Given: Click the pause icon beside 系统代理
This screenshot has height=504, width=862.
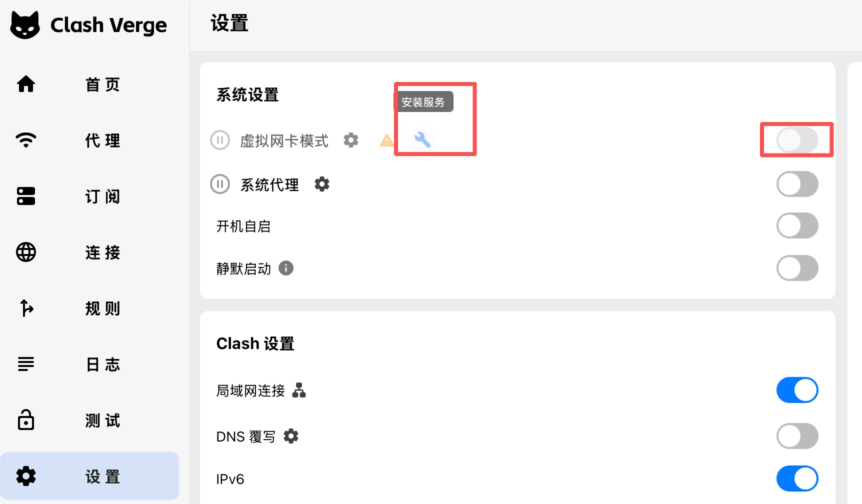Looking at the screenshot, I should pos(220,184).
